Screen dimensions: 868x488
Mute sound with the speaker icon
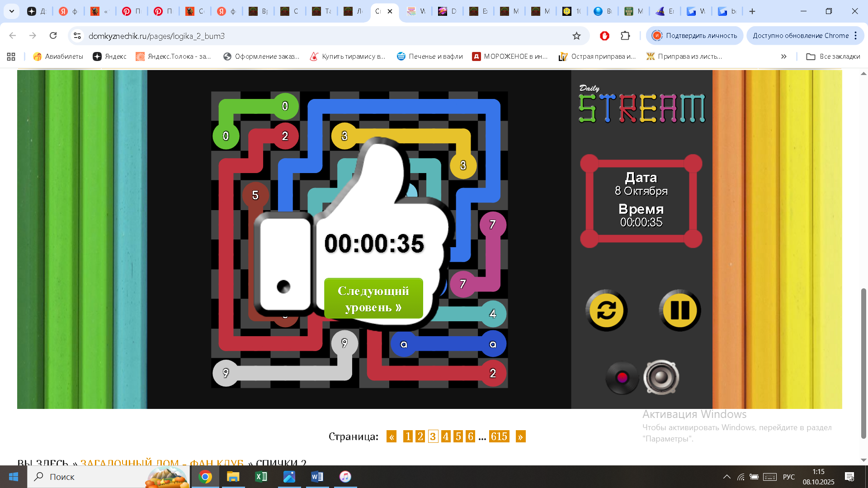(661, 378)
